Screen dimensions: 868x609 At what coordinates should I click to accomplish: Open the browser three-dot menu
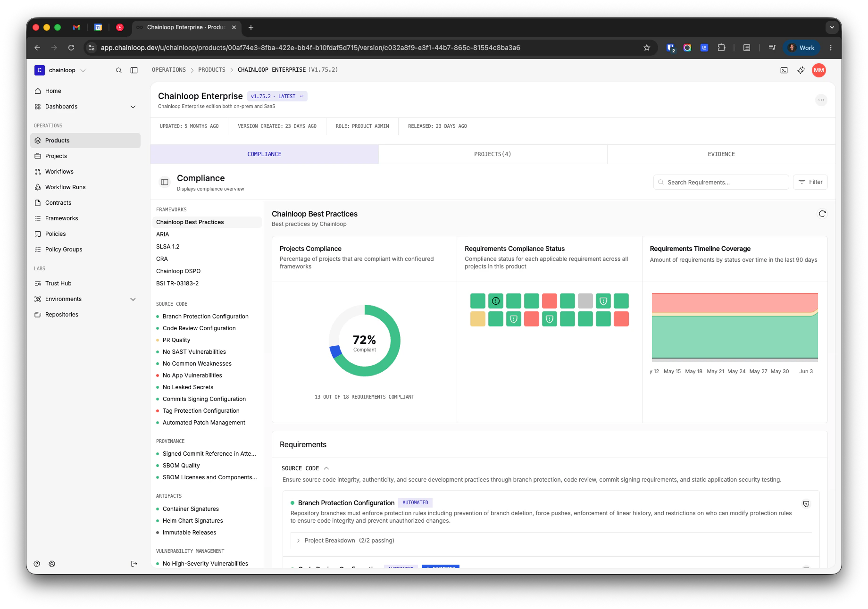[x=831, y=48]
